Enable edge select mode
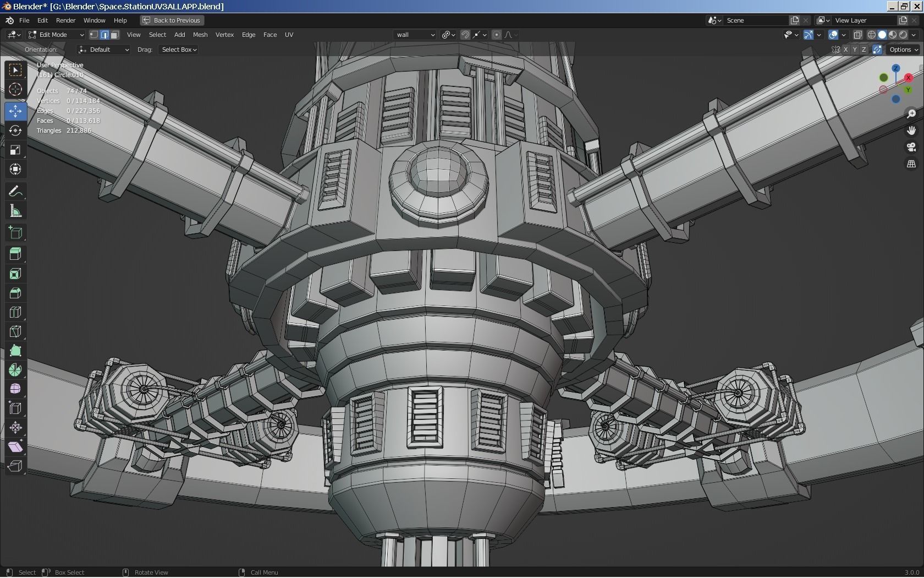This screenshot has width=924, height=578. [x=104, y=35]
